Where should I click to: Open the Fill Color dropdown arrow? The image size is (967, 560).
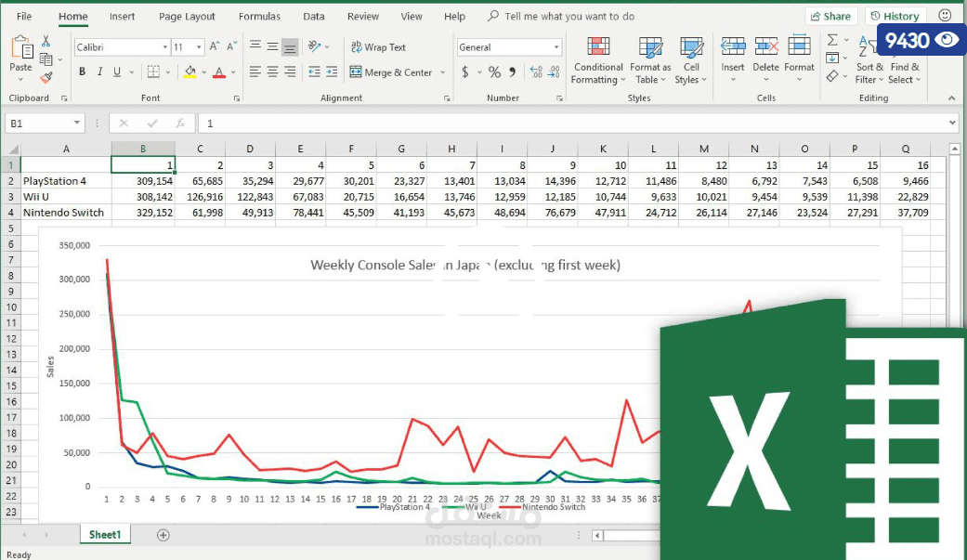[204, 72]
